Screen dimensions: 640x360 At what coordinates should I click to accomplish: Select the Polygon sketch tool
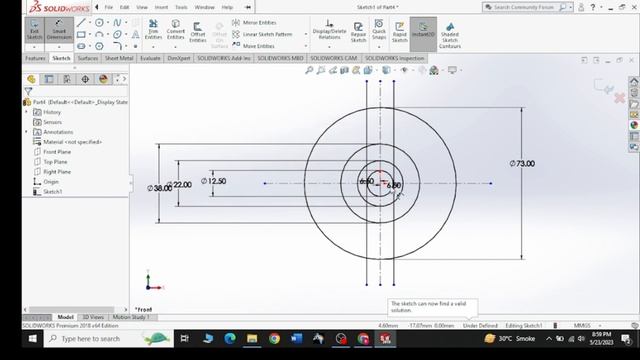click(x=99, y=46)
